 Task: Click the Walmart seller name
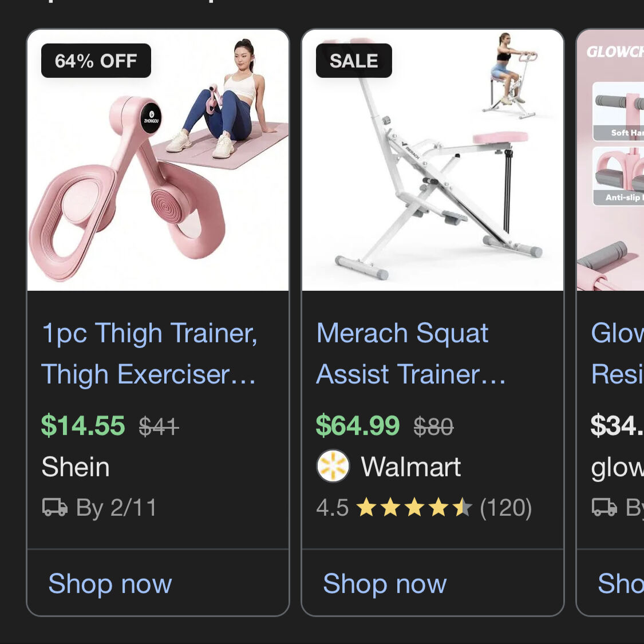pyautogui.click(x=410, y=467)
